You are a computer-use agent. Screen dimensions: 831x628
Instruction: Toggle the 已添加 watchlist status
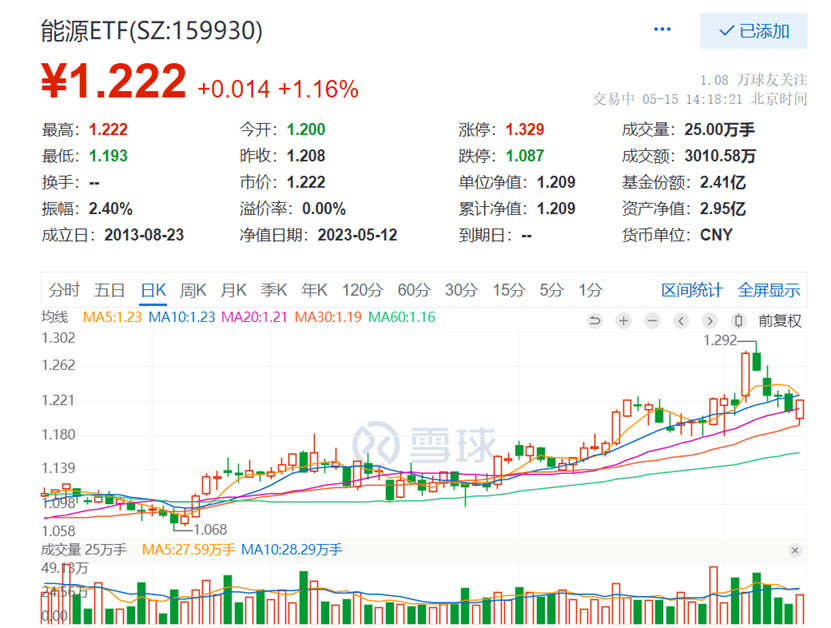pos(755,31)
